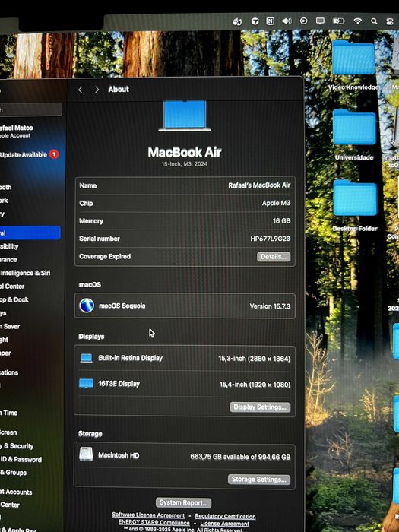Open the License Agreement link
Viewport: 399px width, 532px height.
pyautogui.click(x=225, y=524)
